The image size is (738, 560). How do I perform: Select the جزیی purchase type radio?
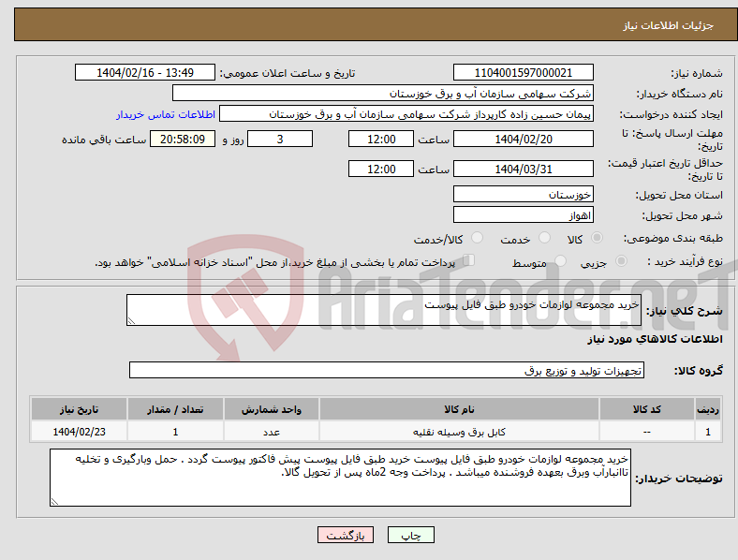point(621,260)
